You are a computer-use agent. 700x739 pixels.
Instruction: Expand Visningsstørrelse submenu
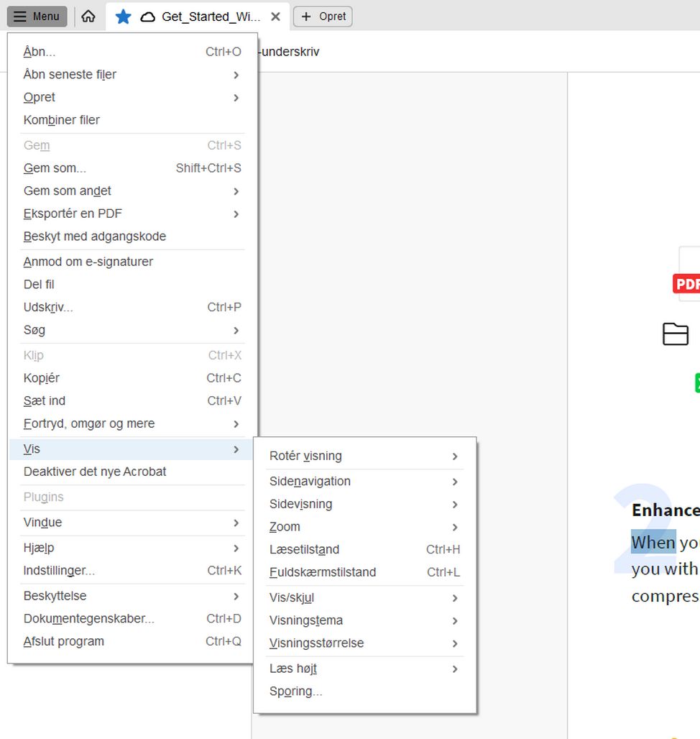coord(364,643)
